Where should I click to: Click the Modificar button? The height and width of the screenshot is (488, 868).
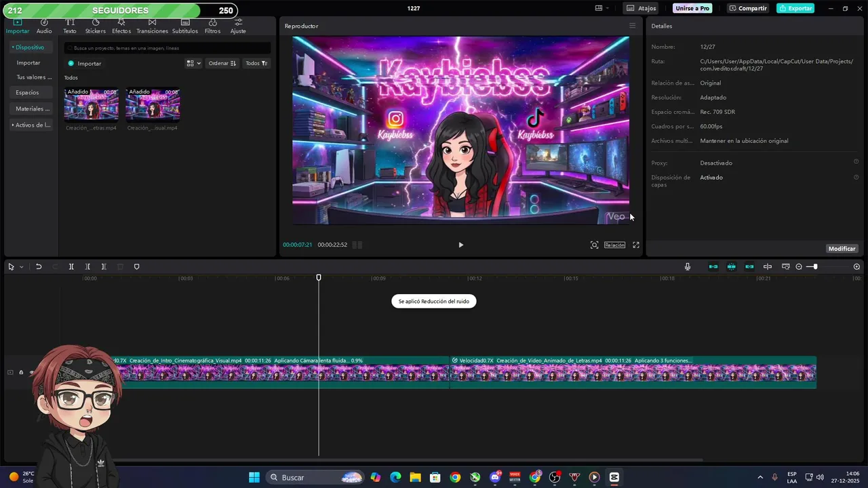[842, 249]
